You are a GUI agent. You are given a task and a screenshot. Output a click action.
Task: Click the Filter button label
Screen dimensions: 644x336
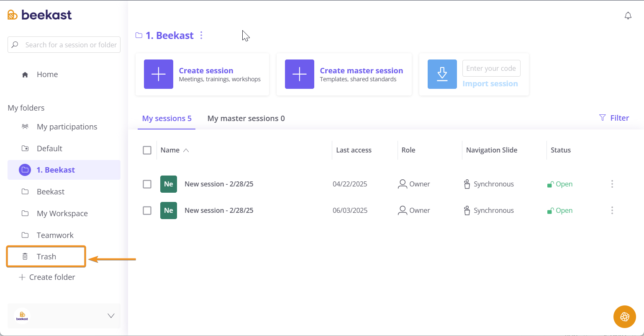tap(619, 118)
